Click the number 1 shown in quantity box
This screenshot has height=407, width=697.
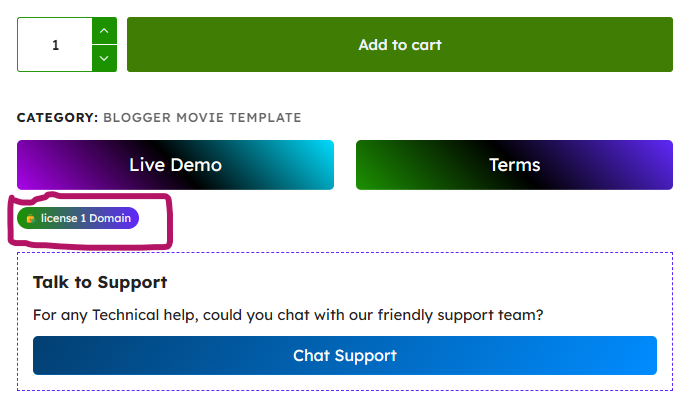click(x=55, y=45)
